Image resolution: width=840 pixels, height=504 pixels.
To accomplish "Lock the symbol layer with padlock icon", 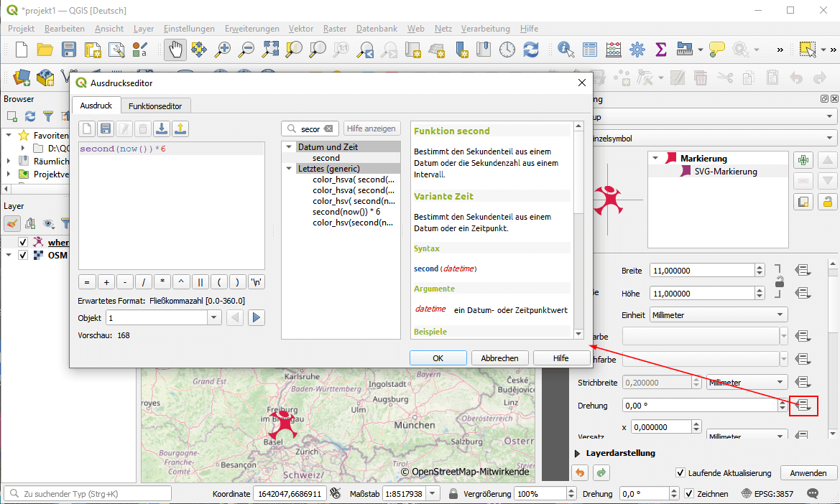I will pyautogui.click(x=828, y=202).
